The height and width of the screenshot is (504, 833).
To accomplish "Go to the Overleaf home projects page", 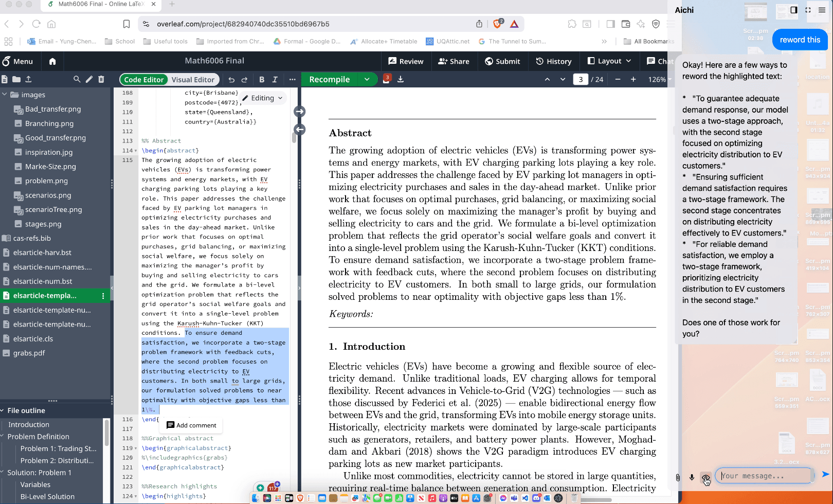I will 52,61.
